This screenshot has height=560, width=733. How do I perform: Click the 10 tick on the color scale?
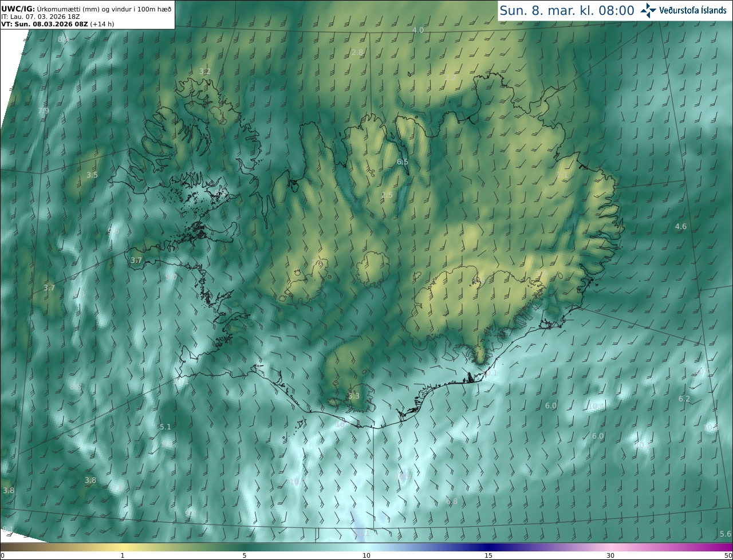[x=366, y=555]
